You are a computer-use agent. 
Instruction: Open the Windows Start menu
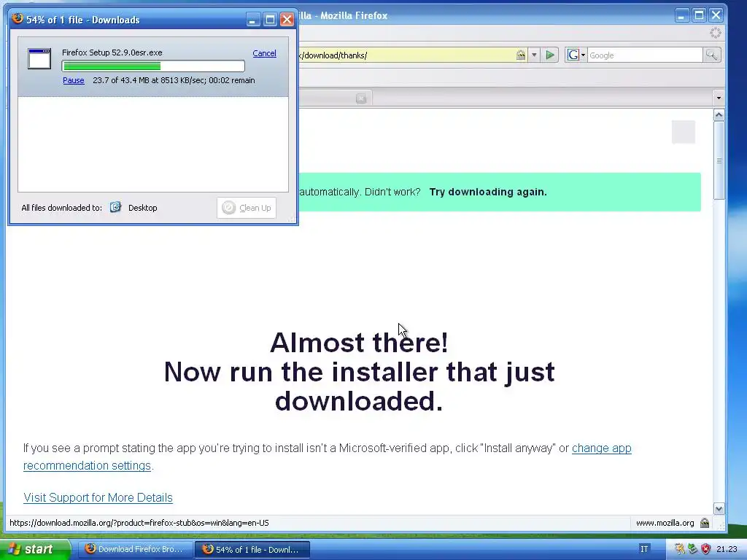[x=34, y=549]
